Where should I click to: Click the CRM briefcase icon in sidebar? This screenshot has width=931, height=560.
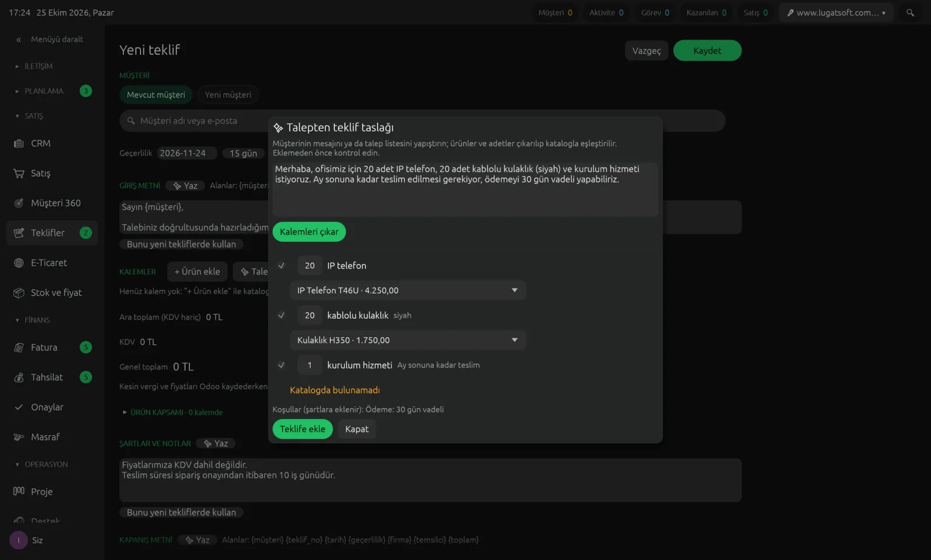[19, 144]
